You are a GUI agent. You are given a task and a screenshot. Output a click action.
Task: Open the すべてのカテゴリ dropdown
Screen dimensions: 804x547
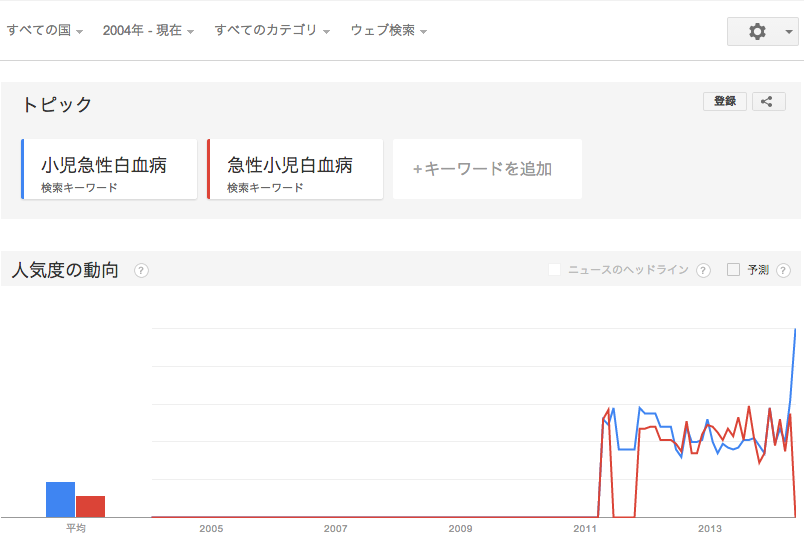pos(272,30)
